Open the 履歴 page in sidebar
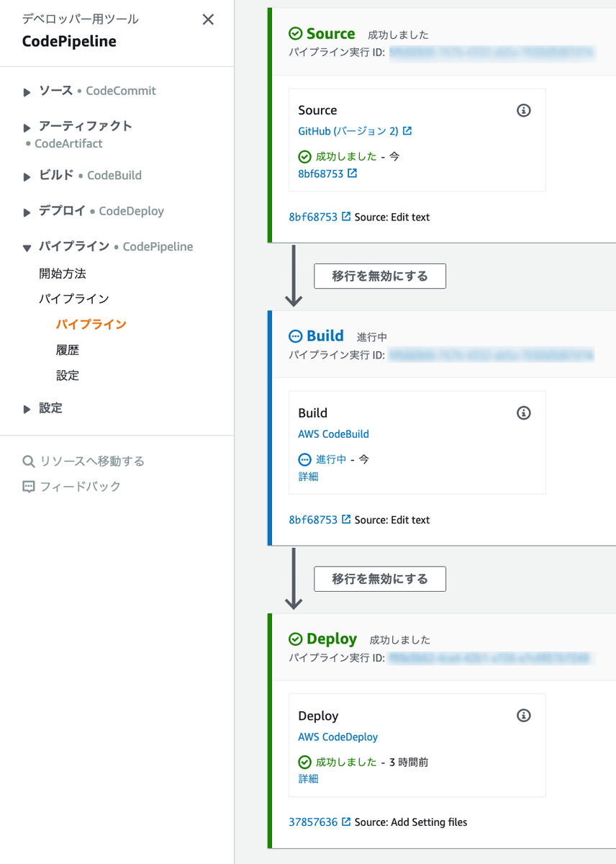 pos(68,350)
